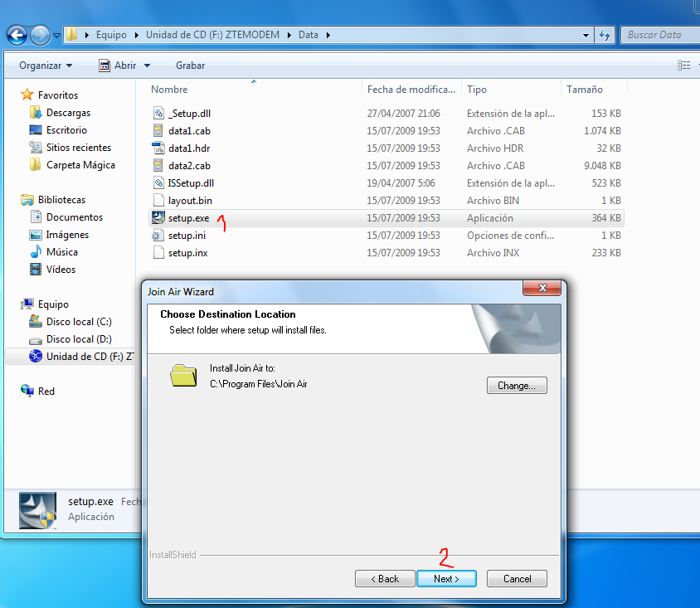This screenshot has height=608, width=700.
Task: Click Bibliotecas in the navigation pane
Action: 61,200
